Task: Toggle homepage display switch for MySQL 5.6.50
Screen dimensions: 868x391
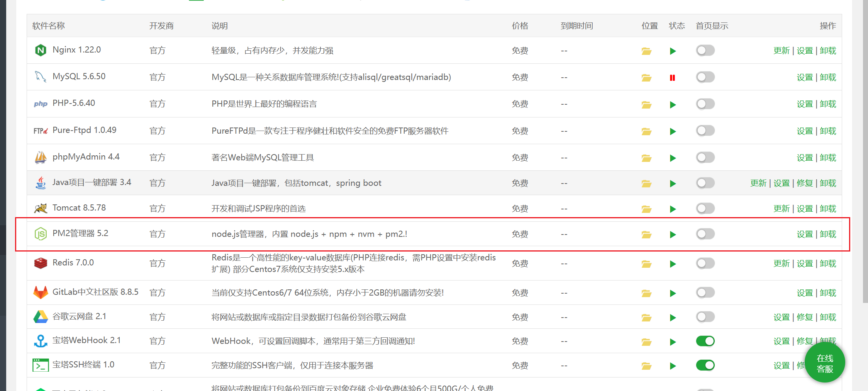Action: (705, 77)
